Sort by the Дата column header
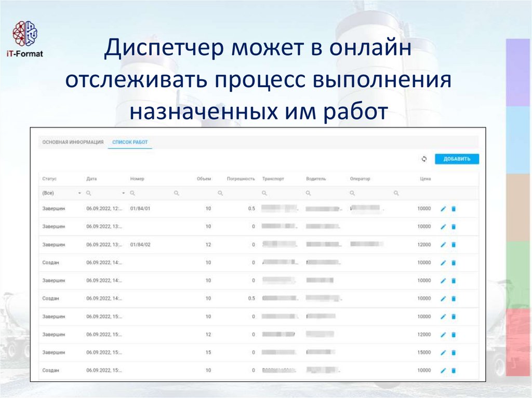Image resolution: width=532 pixels, height=398 pixels. [x=91, y=179]
